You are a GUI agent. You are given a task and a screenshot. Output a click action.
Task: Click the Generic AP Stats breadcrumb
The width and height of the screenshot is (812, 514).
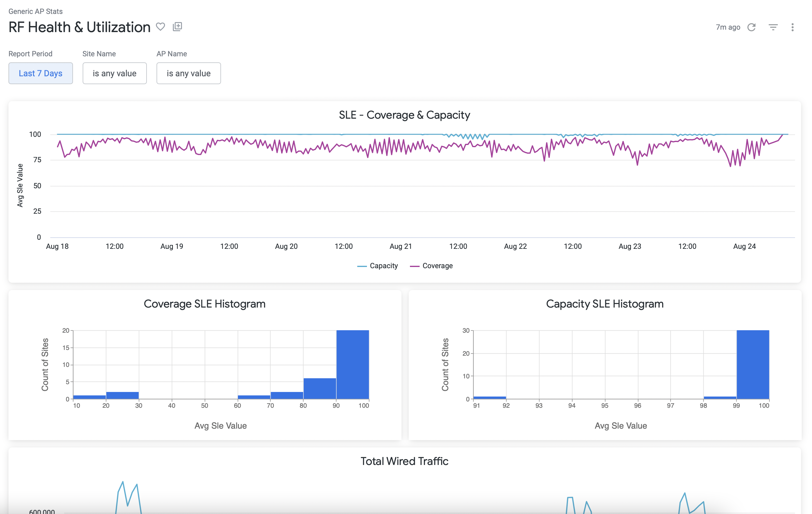point(35,11)
